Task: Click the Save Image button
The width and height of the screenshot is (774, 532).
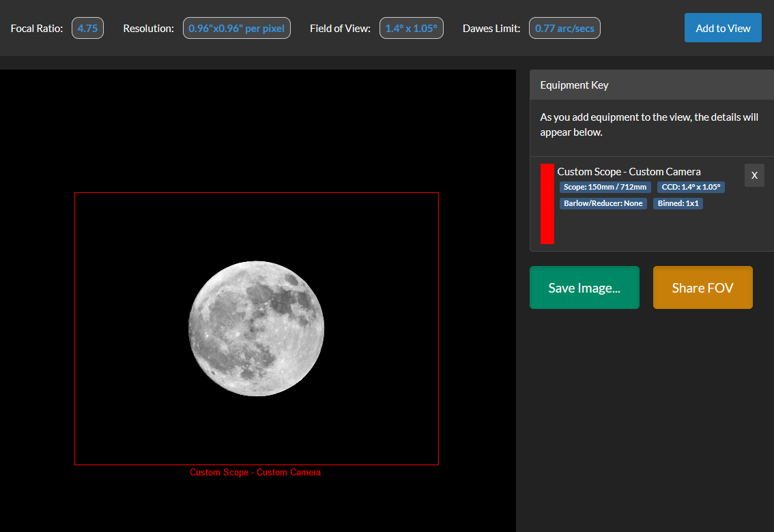Action: (584, 287)
